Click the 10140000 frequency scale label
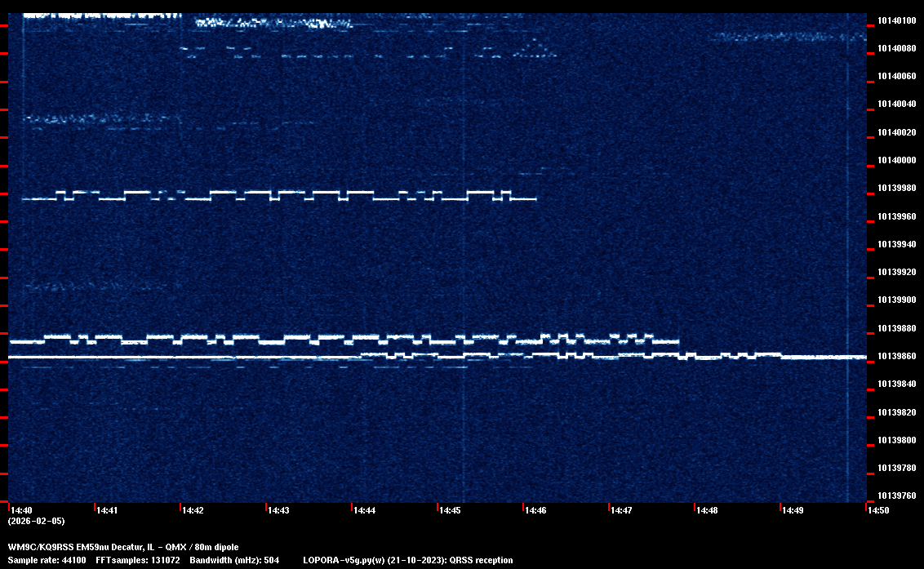The width and height of the screenshot is (924, 569). (895, 160)
